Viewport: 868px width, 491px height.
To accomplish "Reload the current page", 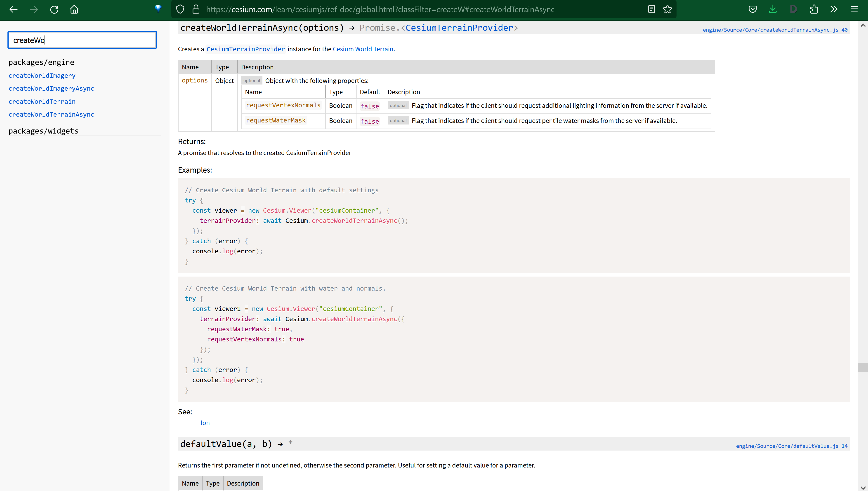I will click(54, 9).
